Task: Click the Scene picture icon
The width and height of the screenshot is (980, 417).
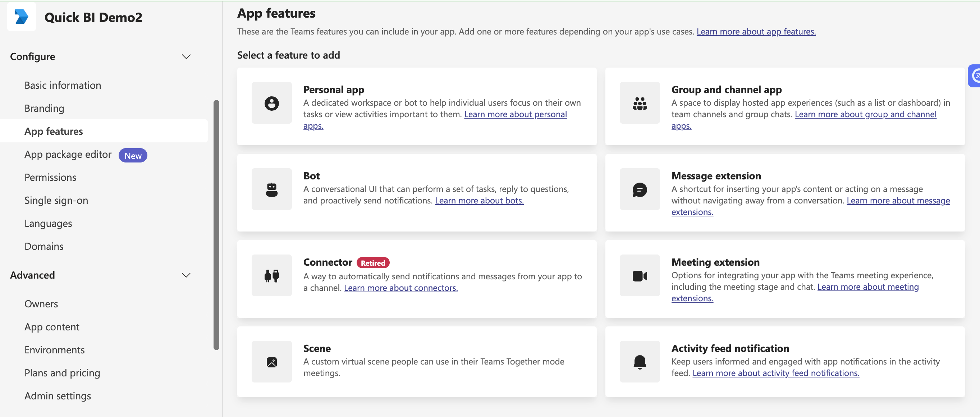Action: [x=271, y=362]
